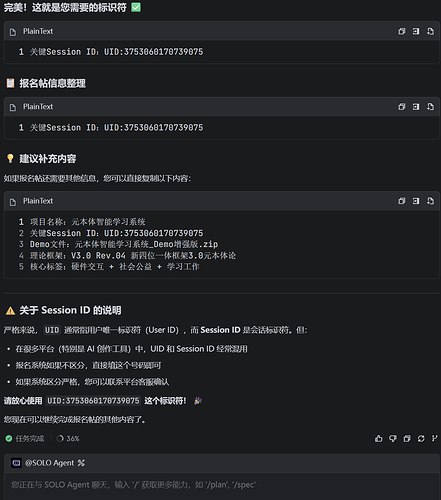Click the icon right of @SOLO Agent
Viewport: 441px width, 500px height.
81,463
